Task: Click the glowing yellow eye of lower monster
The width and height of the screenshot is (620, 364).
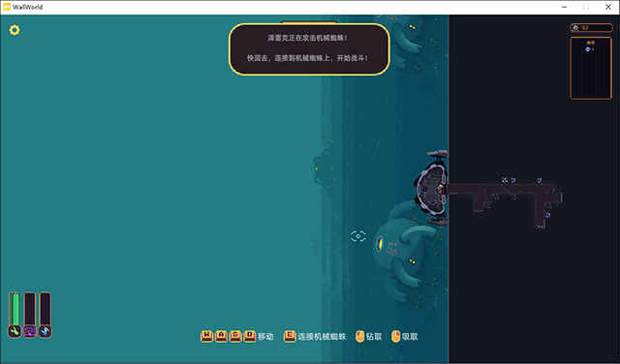Action: pos(380,243)
